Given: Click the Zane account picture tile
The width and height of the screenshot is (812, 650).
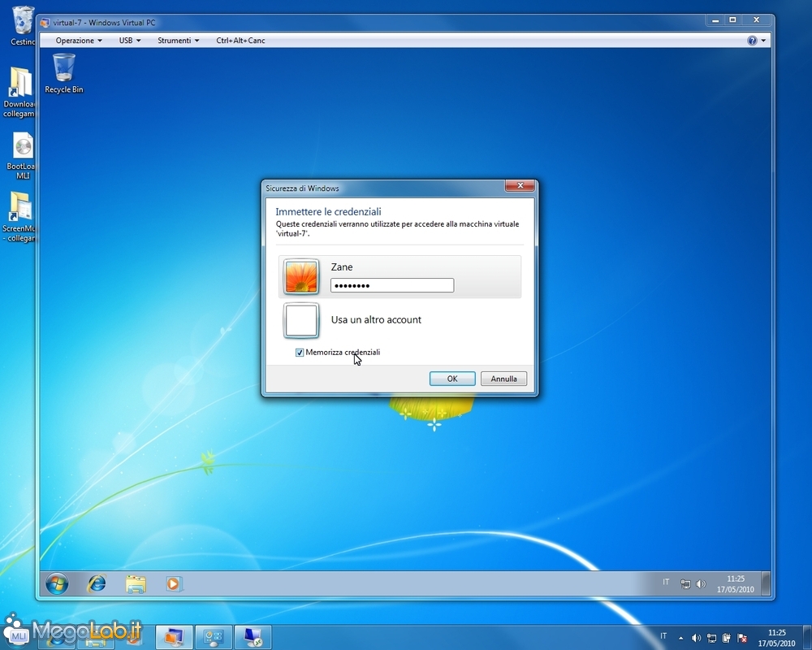Looking at the screenshot, I should 301,276.
